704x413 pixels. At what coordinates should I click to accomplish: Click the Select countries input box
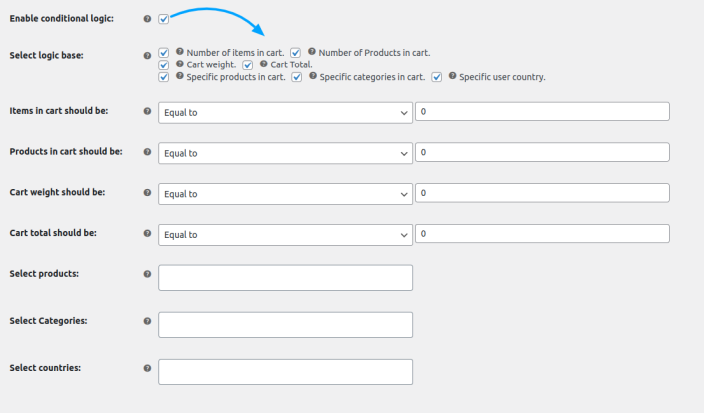285,372
